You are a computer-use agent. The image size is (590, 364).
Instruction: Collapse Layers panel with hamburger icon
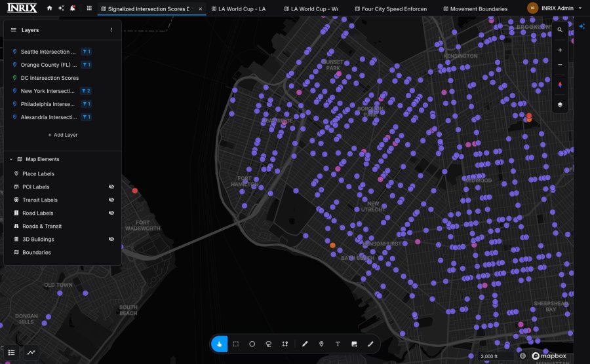(14, 30)
